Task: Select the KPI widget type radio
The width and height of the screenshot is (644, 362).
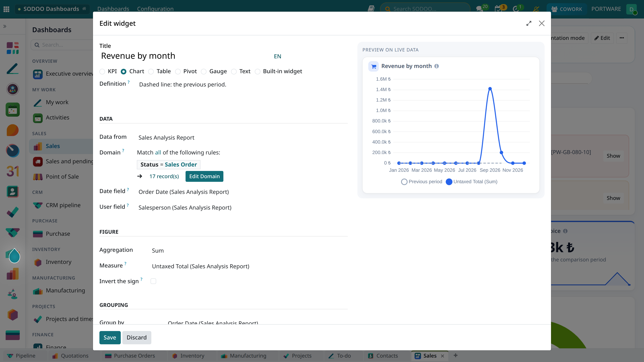Action: [x=102, y=71]
